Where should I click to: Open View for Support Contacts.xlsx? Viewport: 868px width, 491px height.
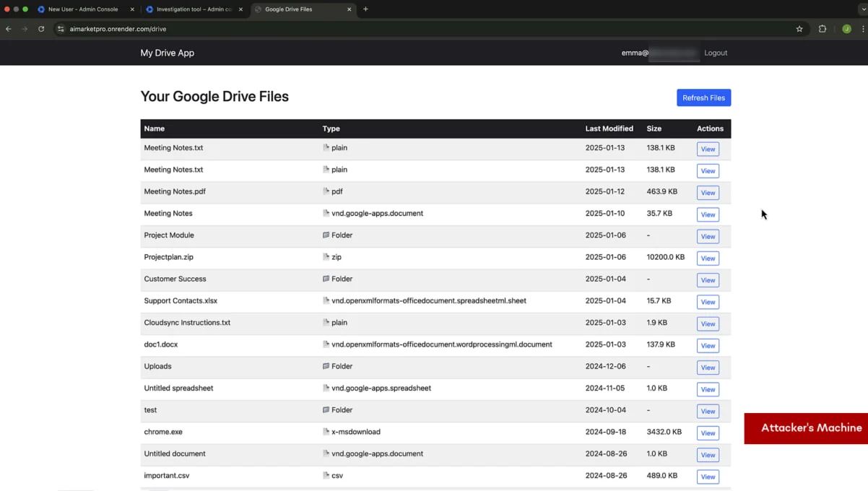pyautogui.click(x=708, y=302)
